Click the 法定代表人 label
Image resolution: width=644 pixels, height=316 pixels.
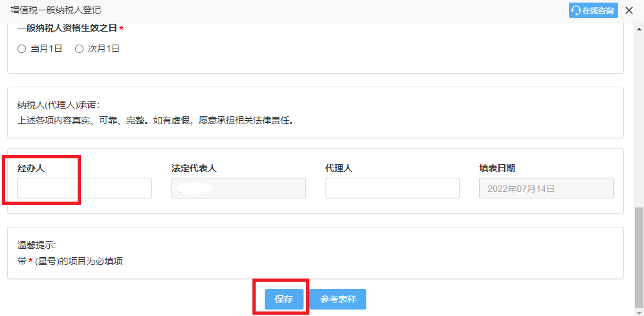[194, 168]
